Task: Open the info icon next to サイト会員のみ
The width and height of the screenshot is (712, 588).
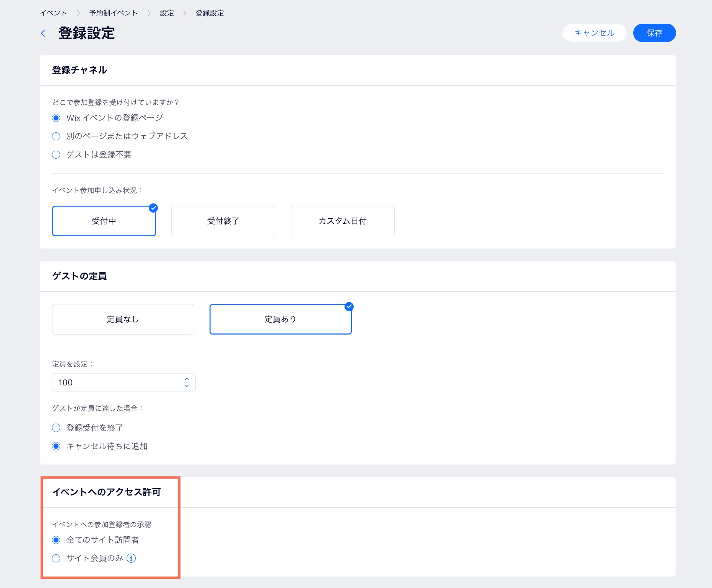Action: (x=131, y=558)
